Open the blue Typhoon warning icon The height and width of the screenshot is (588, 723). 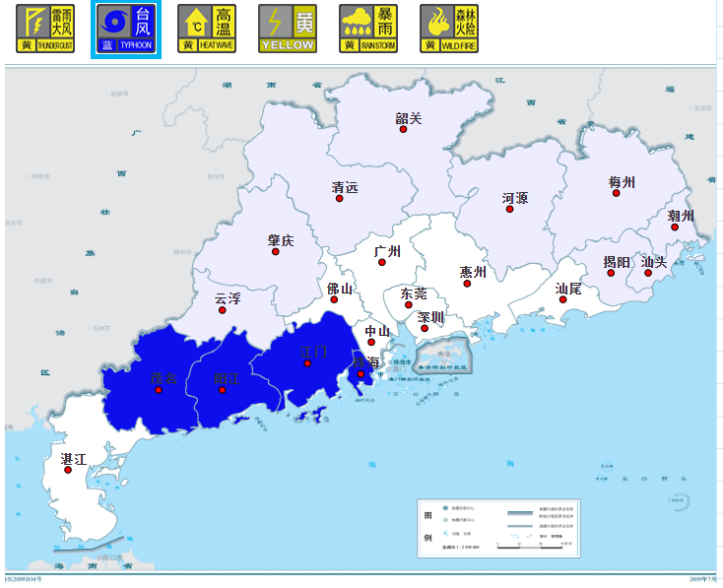pyautogui.click(x=126, y=28)
